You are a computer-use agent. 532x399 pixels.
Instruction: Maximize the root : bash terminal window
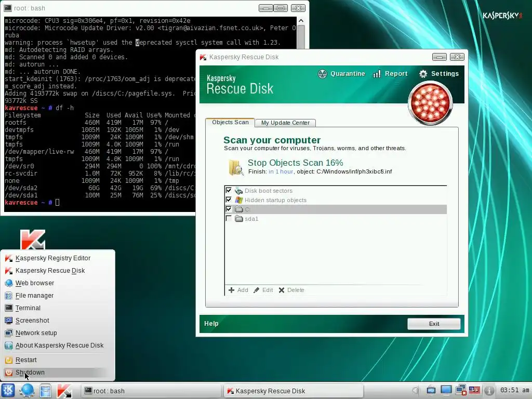(281, 8)
